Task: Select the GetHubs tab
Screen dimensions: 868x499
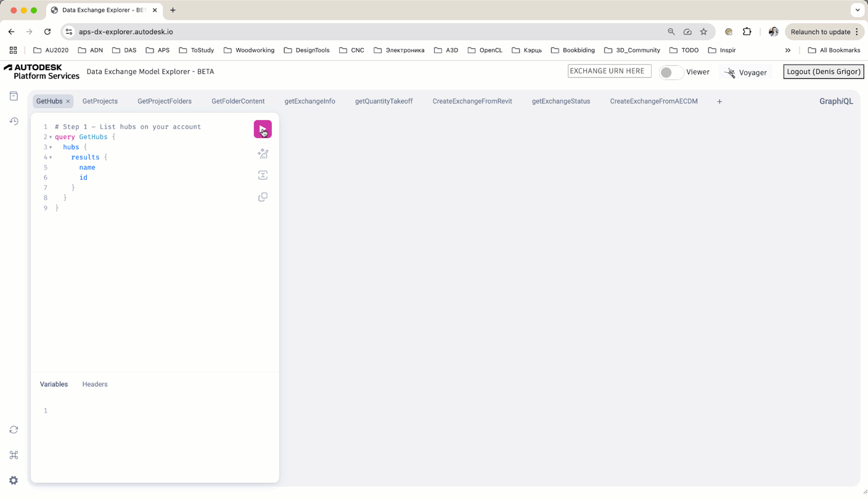Action: [49, 102]
